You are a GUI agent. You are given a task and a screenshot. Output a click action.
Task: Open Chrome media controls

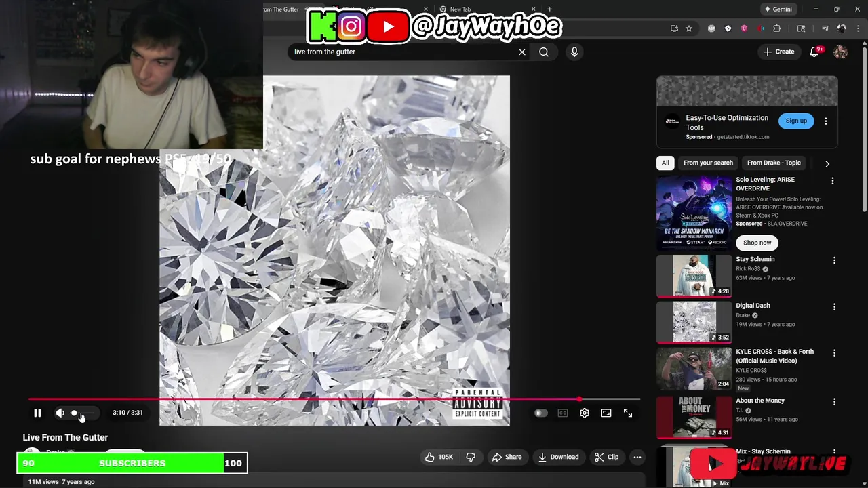[x=825, y=28]
